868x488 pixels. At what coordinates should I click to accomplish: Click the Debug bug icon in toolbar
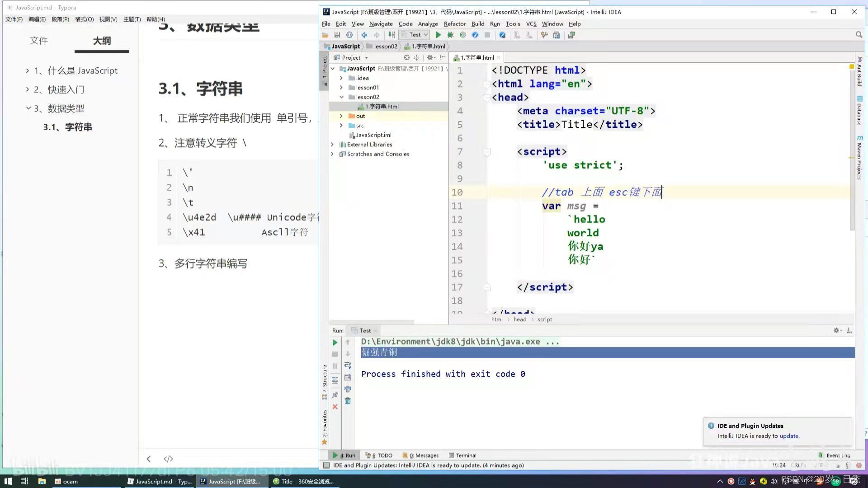point(450,35)
